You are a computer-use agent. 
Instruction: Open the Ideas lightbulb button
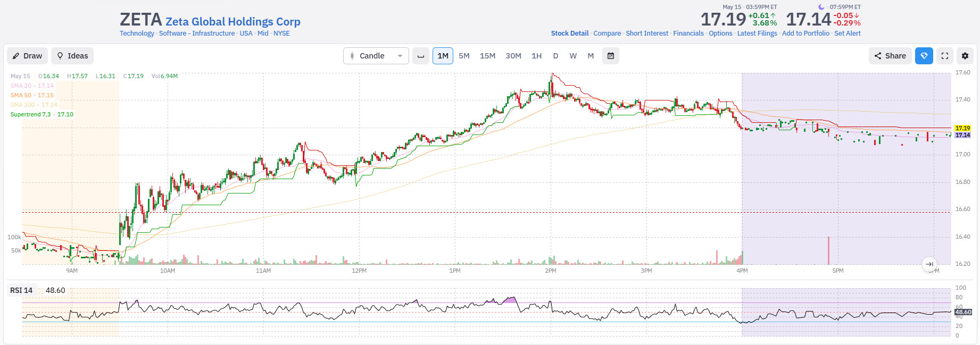72,56
